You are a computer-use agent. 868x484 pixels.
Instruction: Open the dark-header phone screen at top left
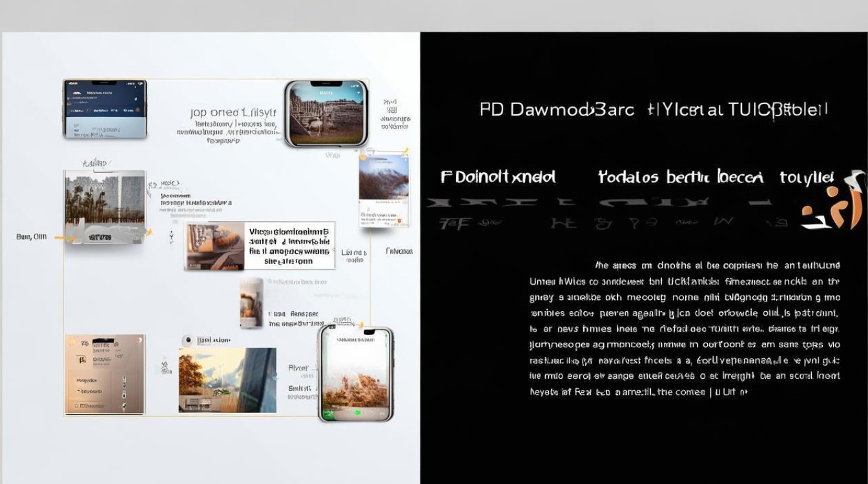coord(105,108)
